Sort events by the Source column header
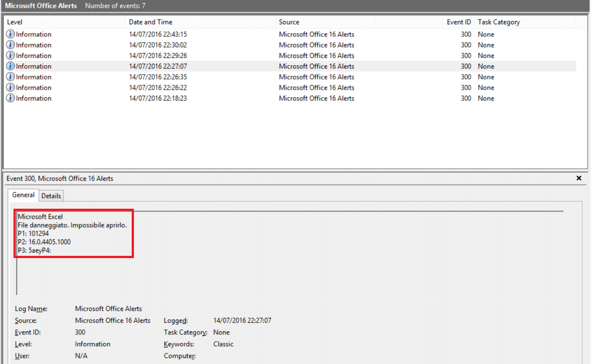 325,22
